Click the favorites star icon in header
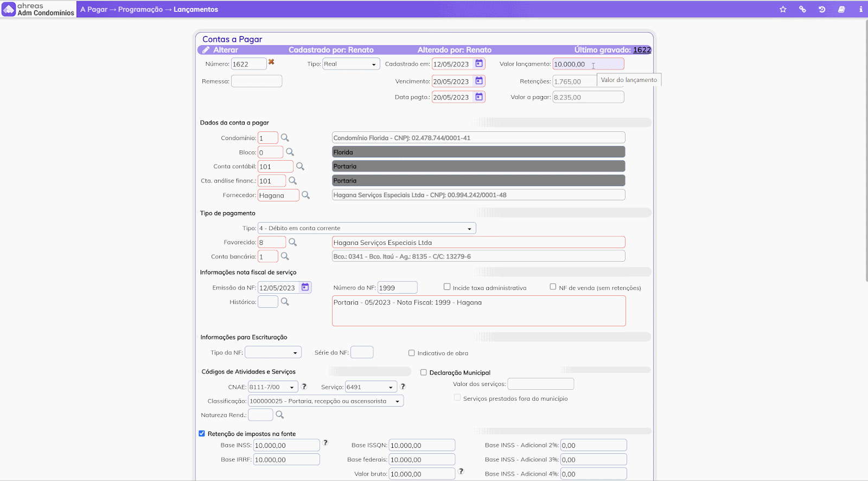The image size is (868, 481). (783, 9)
